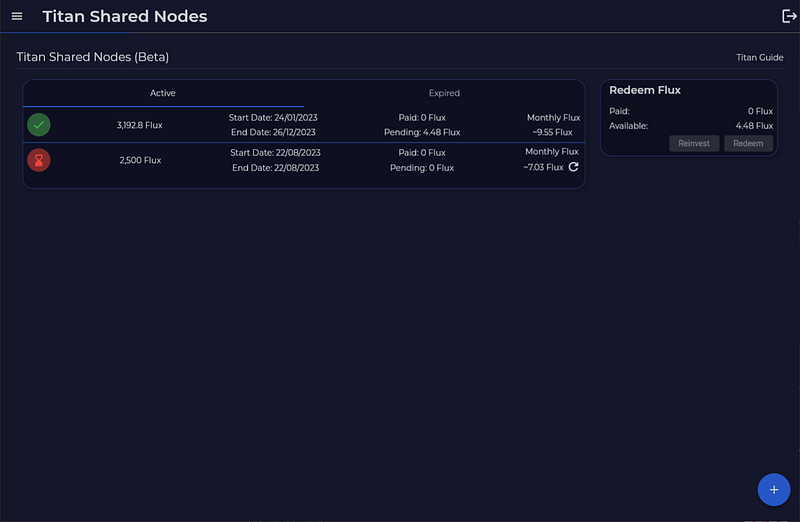The image size is (800, 522).
Task: Switch to the Active tab
Action: tap(163, 93)
